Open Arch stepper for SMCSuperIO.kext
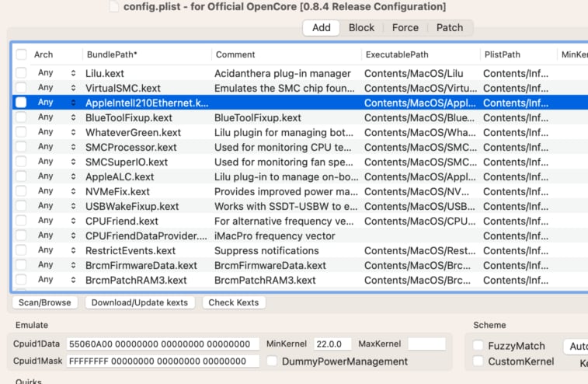Viewport: 588px width, 384px height. [73, 162]
